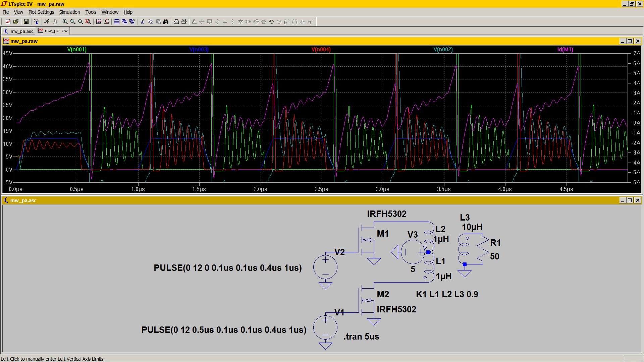Switch to the mw_pa.asc tab

(19, 31)
